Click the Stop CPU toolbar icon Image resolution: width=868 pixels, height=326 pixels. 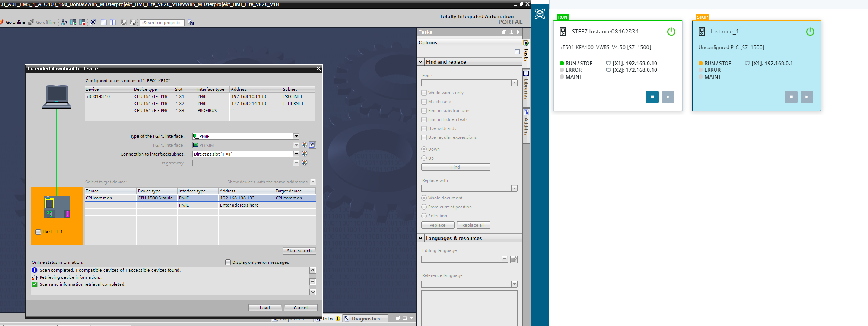point(82,22)
